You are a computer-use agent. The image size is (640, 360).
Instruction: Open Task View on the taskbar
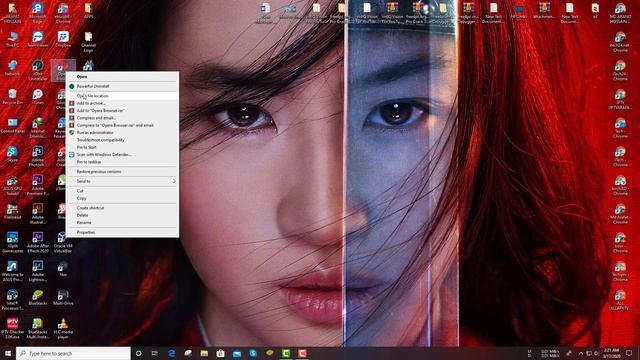(x=155, y=353)
